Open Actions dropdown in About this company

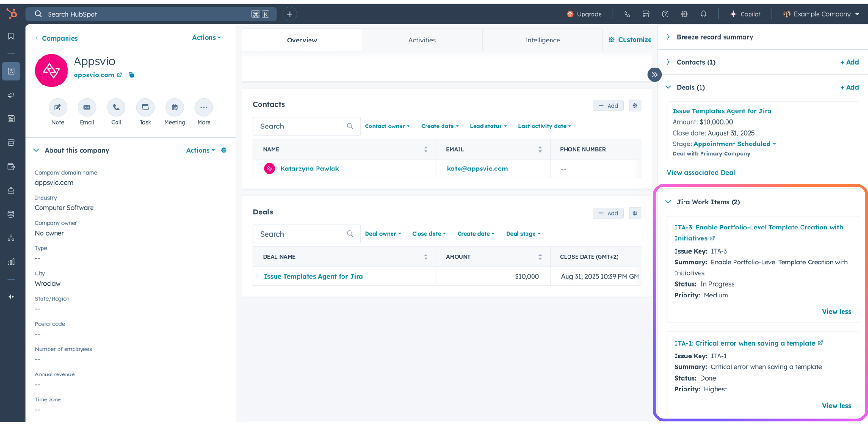click(x=200, y=150)
